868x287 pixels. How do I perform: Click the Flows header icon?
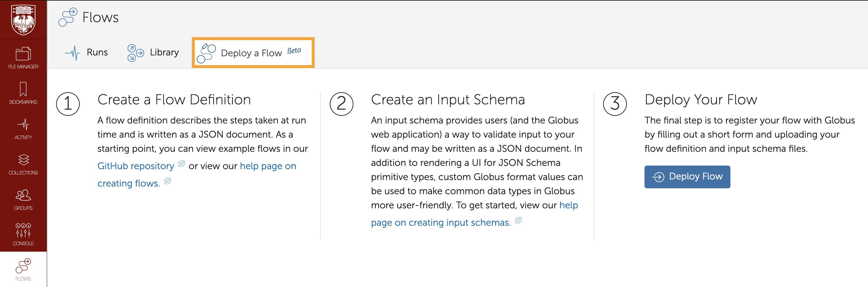coord(68,17)
